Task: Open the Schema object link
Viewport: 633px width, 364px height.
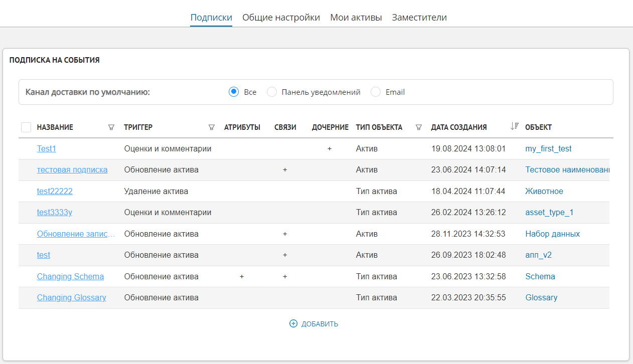Action: click(539, 276)
